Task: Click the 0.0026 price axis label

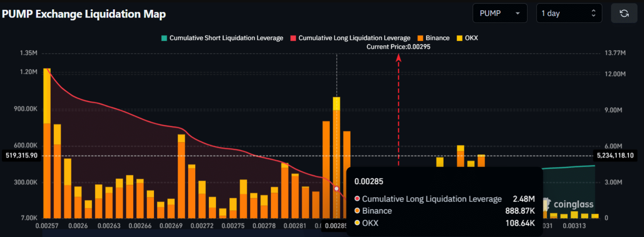Action: click(x=78, y=226)
